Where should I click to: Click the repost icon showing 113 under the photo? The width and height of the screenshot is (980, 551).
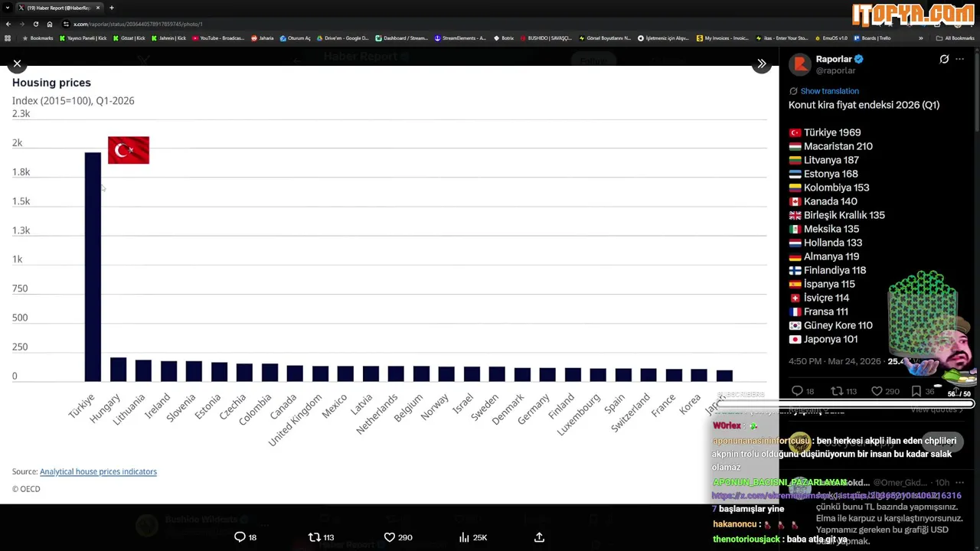click(314, 537)
